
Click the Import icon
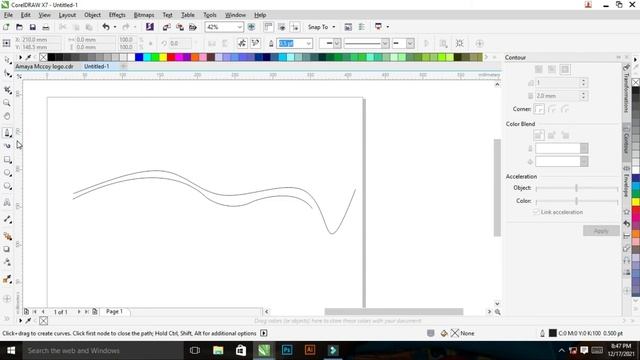coord(167,27)
